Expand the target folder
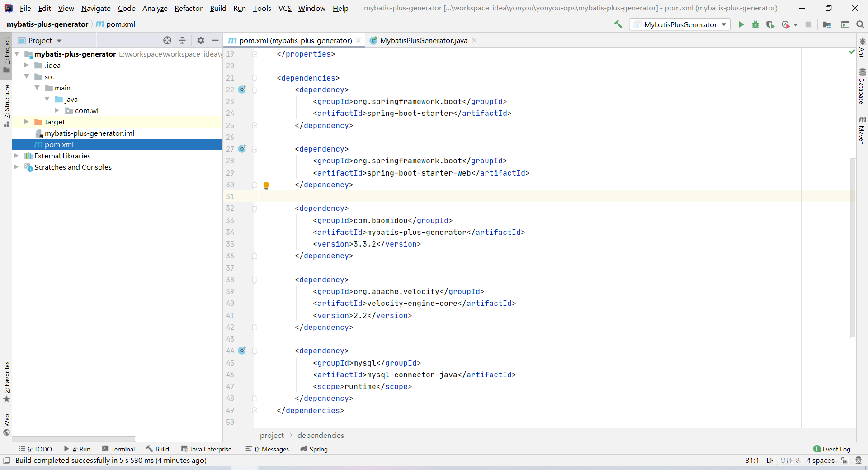The width and height of the screenshot is (868, 470). (x=27, y=122)
